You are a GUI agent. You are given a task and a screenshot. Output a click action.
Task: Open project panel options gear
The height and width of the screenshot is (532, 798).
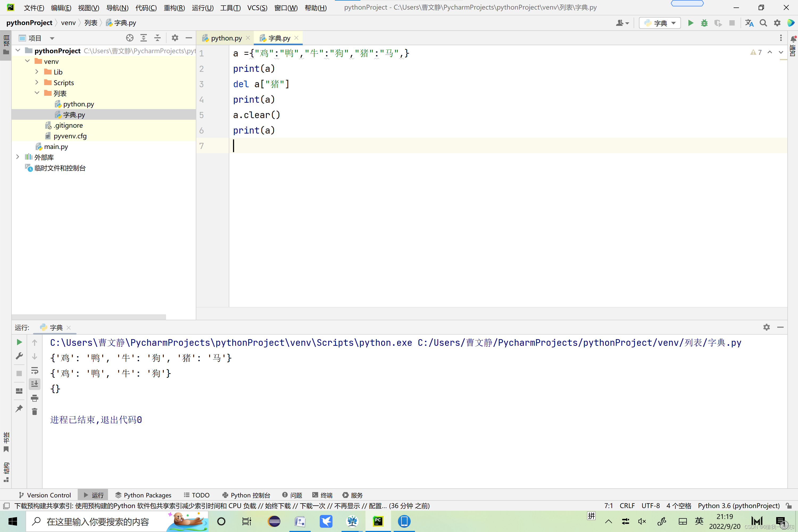point(175,38)
